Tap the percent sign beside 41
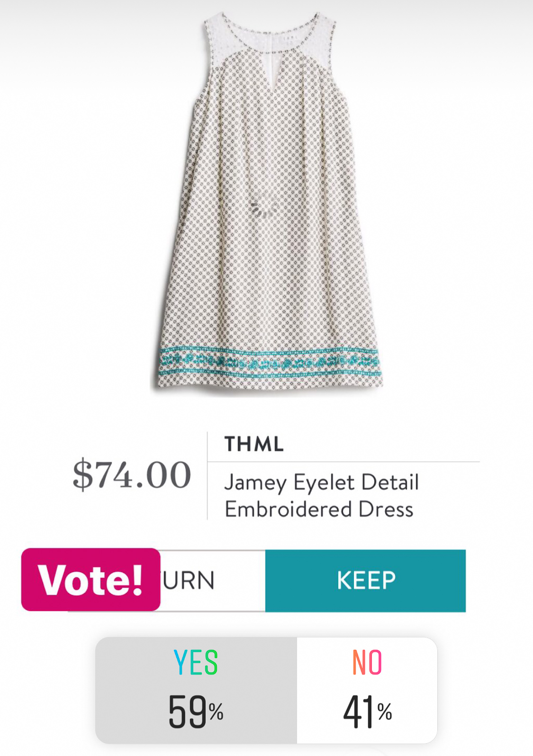 tap(385, 711)
